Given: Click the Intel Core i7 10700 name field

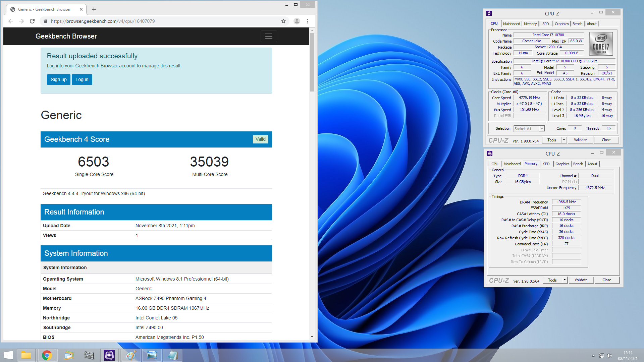Looking at the screenshot, I should tap(548, 35).
